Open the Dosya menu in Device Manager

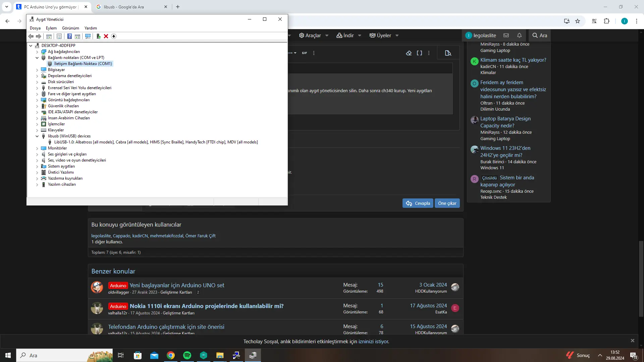[x=35, y=28]
